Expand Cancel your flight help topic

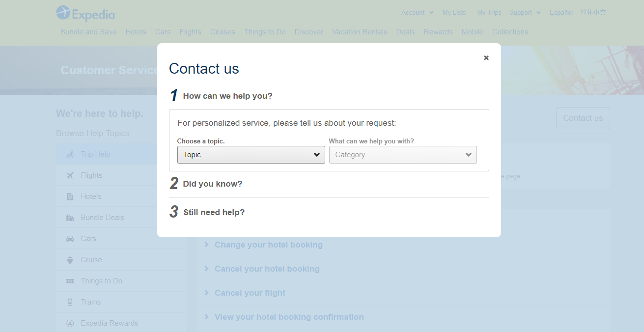pos(250,293)
